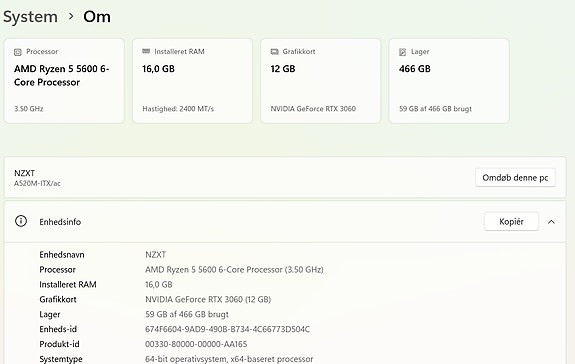Screen dimensions: 575x364
Task: Select 'AMD Ryzen 5 5600 6-Core Processor (3.50 GHz)'
Action: pos(234,270)
